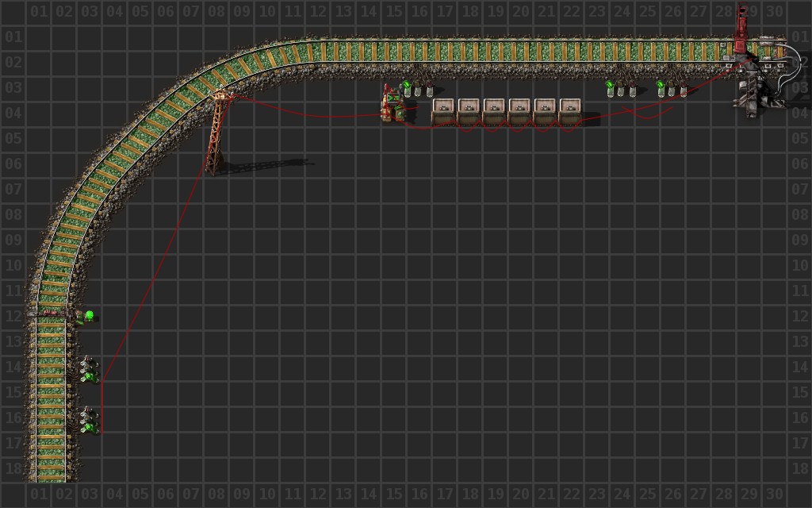Click left ruler row label 01
Screen dimensions: 812x508
pyautogui.click(x=13, y=37)
